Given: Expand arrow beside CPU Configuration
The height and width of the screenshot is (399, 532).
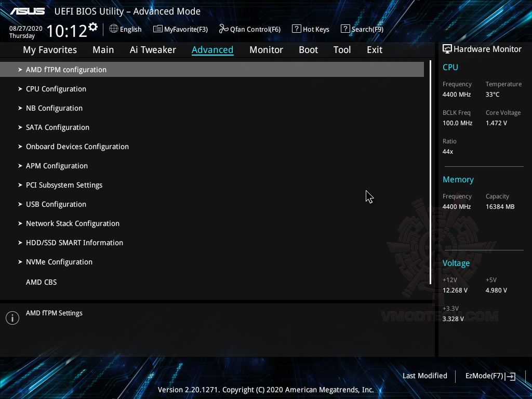Looking at the screenshot, I should coord(20,89).
